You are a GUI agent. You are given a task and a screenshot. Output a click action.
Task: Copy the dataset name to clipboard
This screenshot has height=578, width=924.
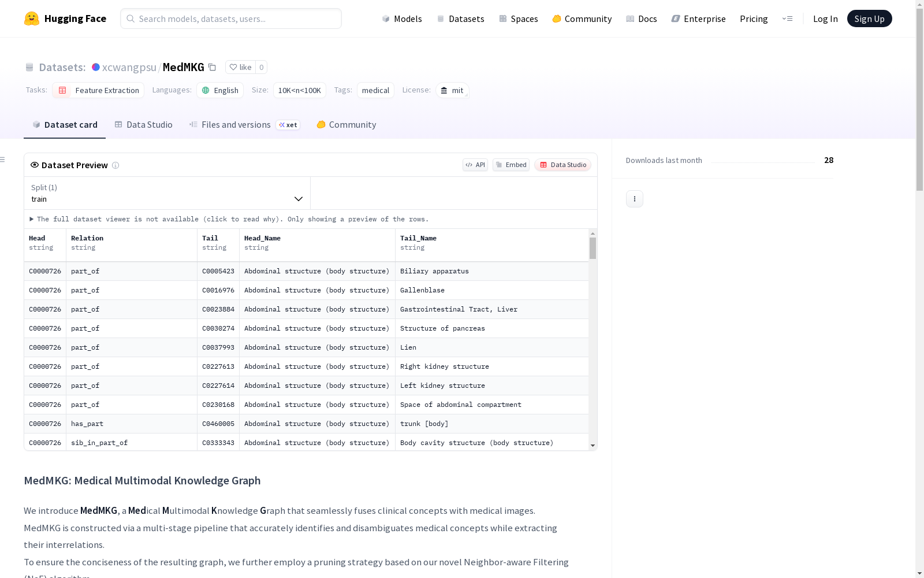click(x=212, y=67)
